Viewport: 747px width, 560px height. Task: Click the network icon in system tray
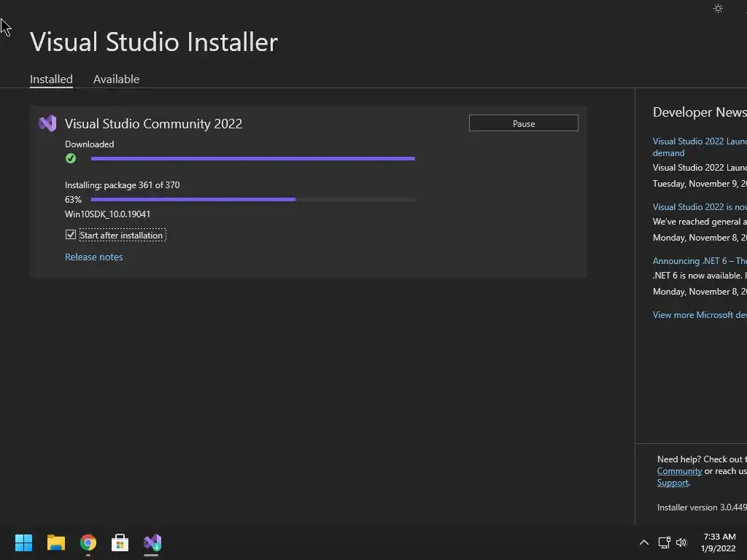click(x=664, y=542)
